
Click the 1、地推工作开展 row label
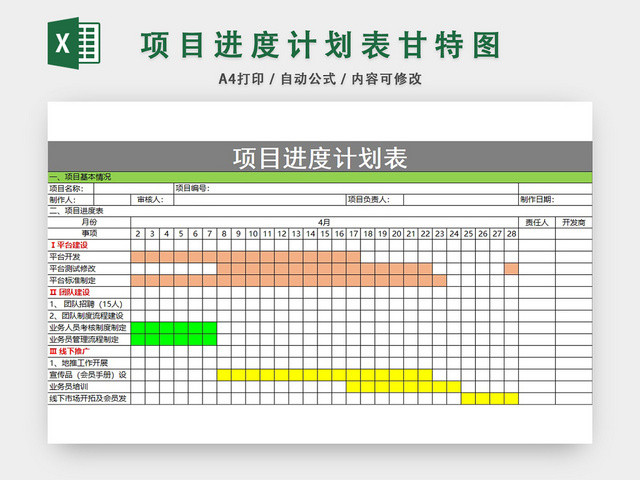pyautogui.click(x=89, y=363)
